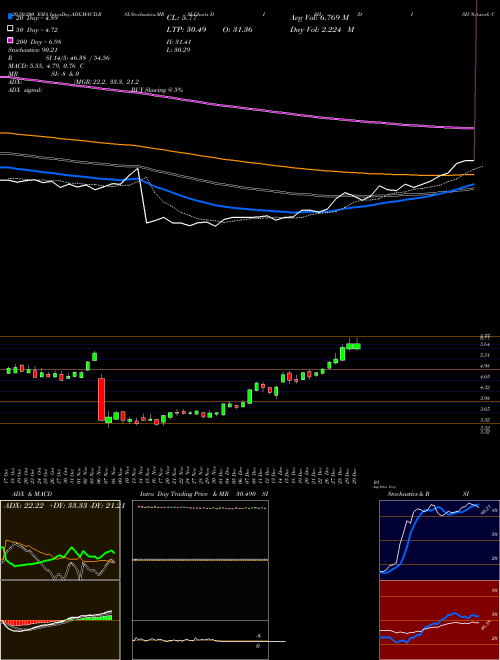Image resolution: width=500 pixels, height=660 pixels.
Task: Click the 3.98 price axis label
Action: 484,398
